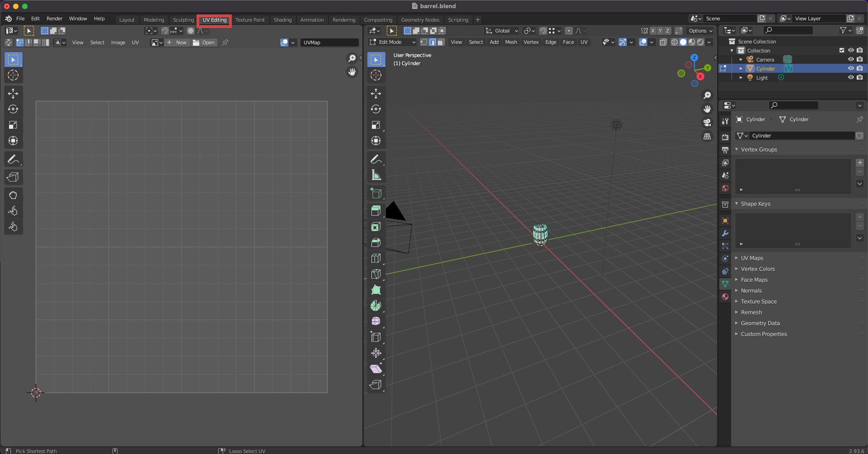Toggle X-ray display in viewport
This screenshot has width=868, height=454.
point(663,42)
